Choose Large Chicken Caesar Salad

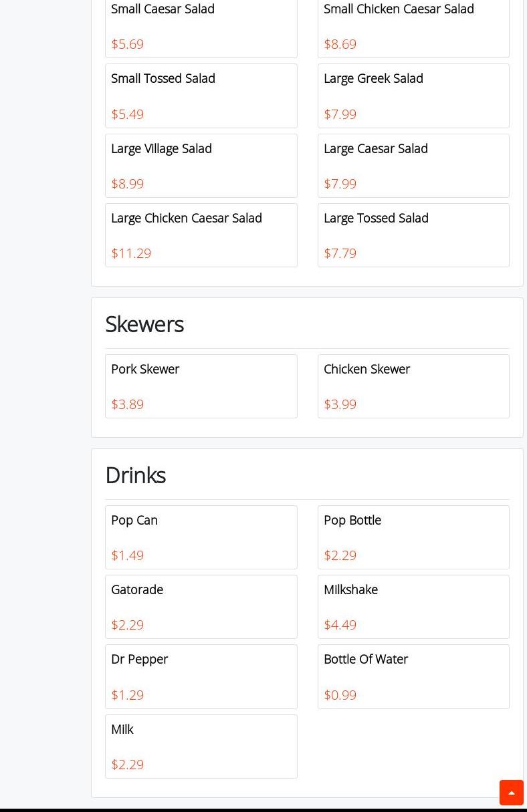click(201, 235)
